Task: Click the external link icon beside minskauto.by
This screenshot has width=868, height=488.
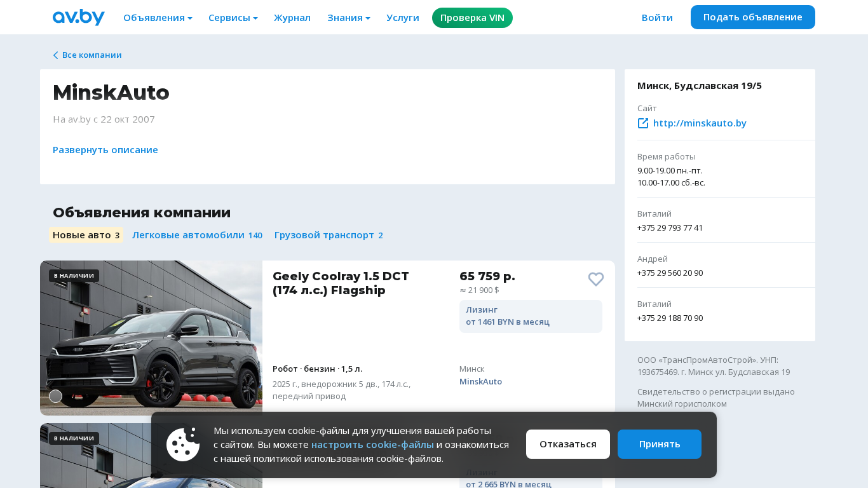Action: (643, 123)
